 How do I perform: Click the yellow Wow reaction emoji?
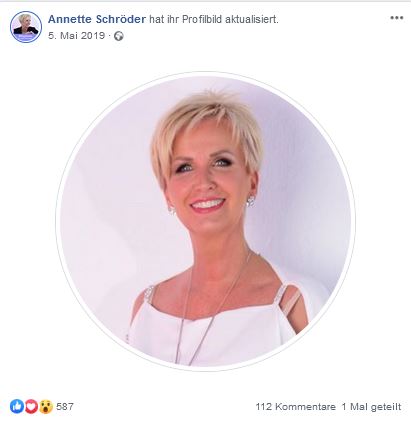coord(46,406)
